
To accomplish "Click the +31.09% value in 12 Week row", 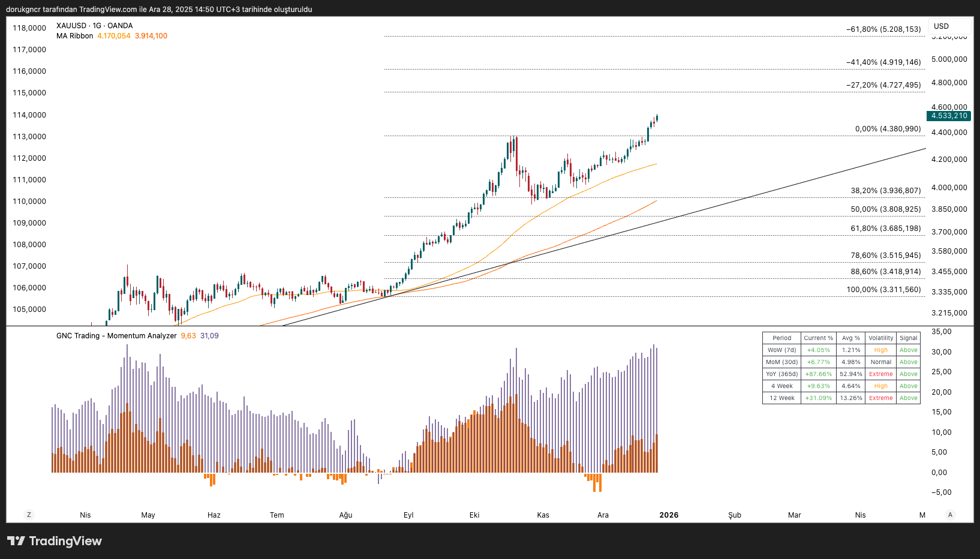I will 818,398.
